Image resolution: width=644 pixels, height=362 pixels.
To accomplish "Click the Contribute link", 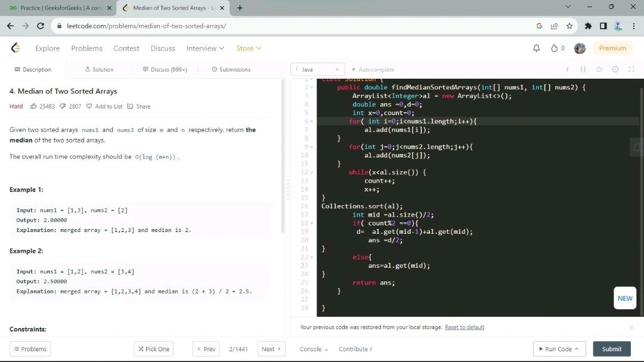I will click(355, 349).
